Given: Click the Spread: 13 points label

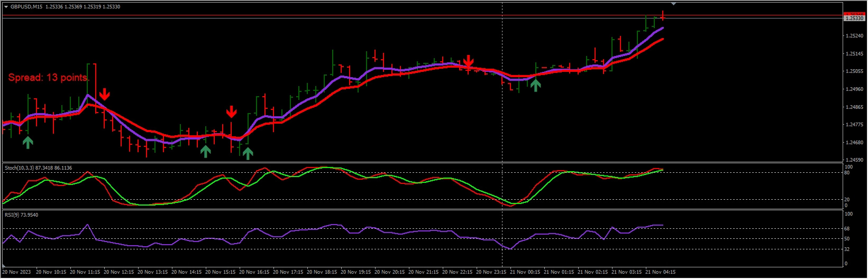Looking at the screenshot, I should [48, 78].
